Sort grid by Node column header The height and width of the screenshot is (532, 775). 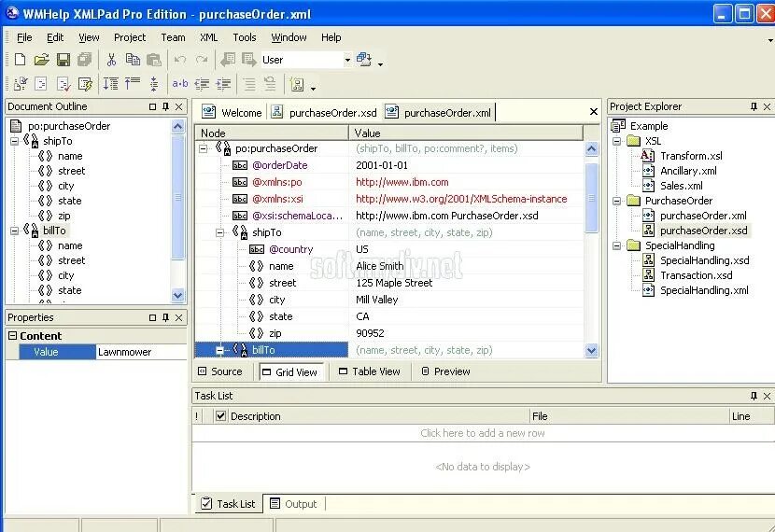[272, 133]
